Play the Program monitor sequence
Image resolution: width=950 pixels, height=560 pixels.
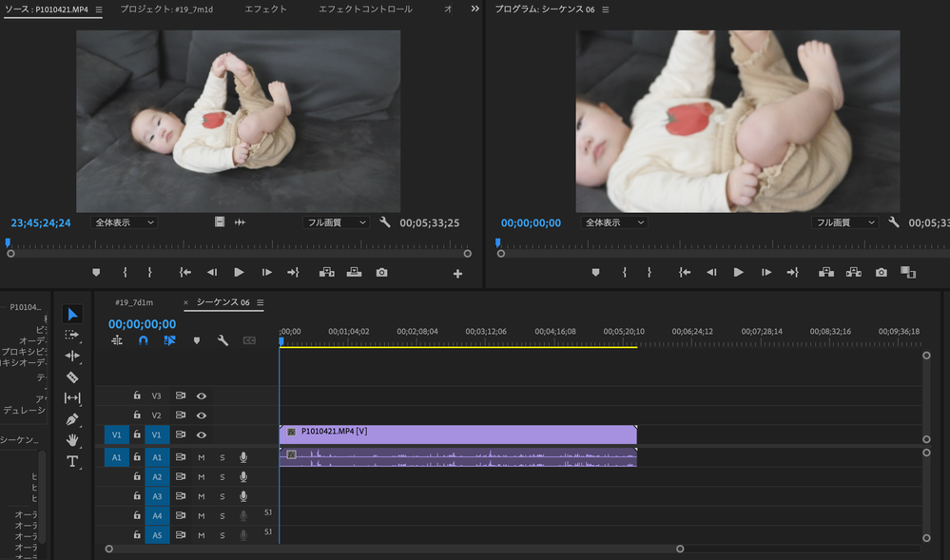(x=738, y=273)
